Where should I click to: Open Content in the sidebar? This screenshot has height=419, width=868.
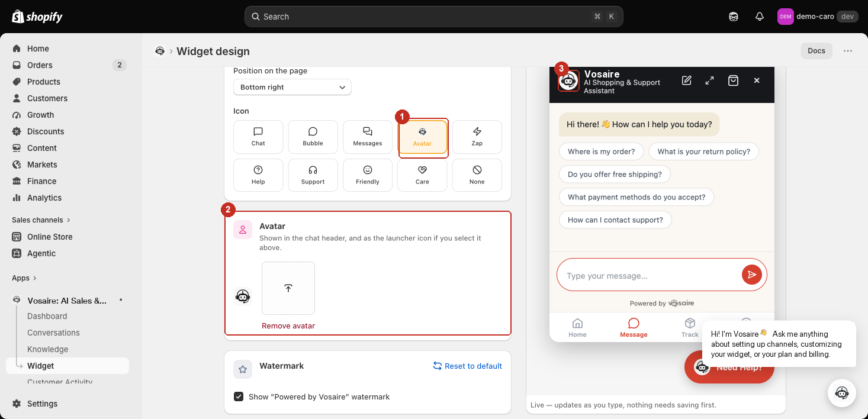67,148
